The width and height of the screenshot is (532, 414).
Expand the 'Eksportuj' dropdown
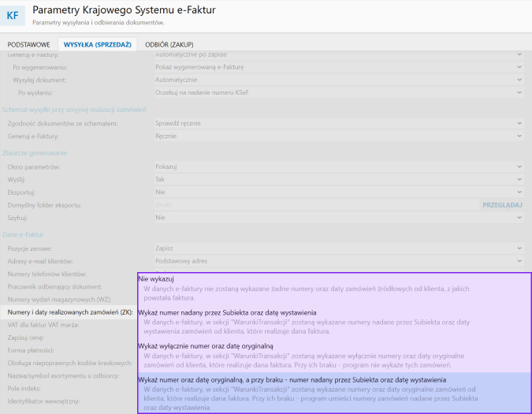click(339, 192)
